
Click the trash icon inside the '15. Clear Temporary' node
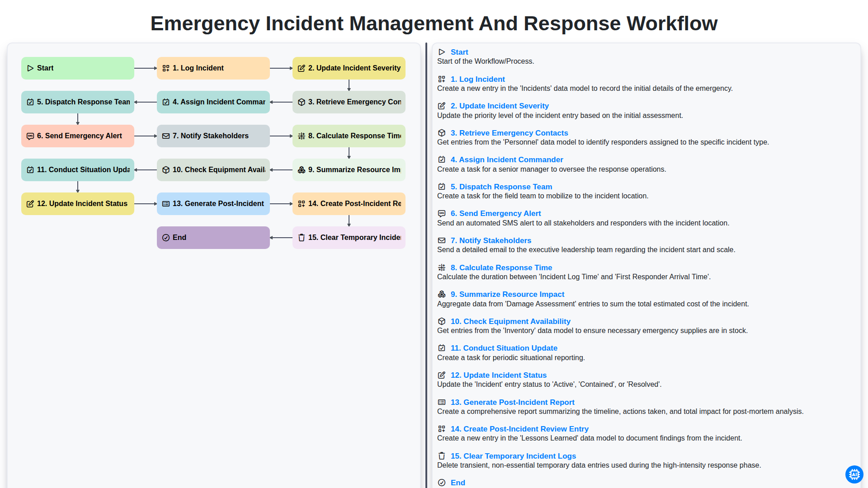[x=302, y=238]
